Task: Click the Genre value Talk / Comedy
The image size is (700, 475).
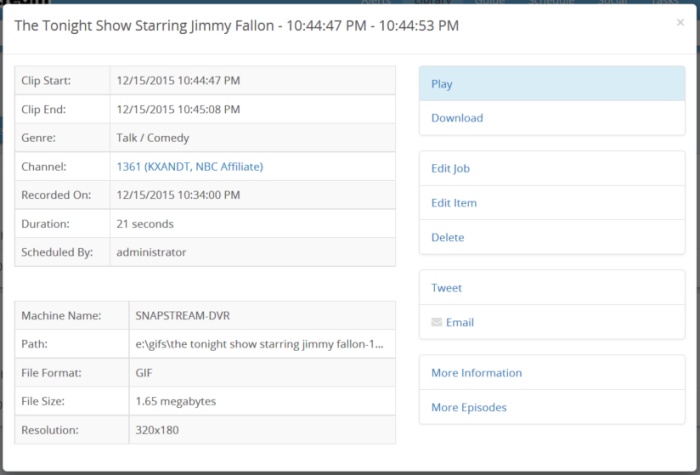Action: coord(153,138)
